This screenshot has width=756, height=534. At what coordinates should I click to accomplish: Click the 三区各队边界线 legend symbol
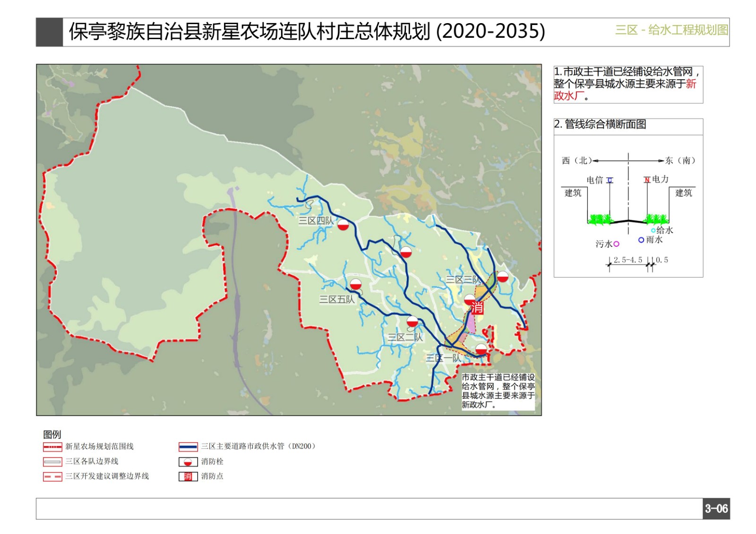click(x=52, y=462)
